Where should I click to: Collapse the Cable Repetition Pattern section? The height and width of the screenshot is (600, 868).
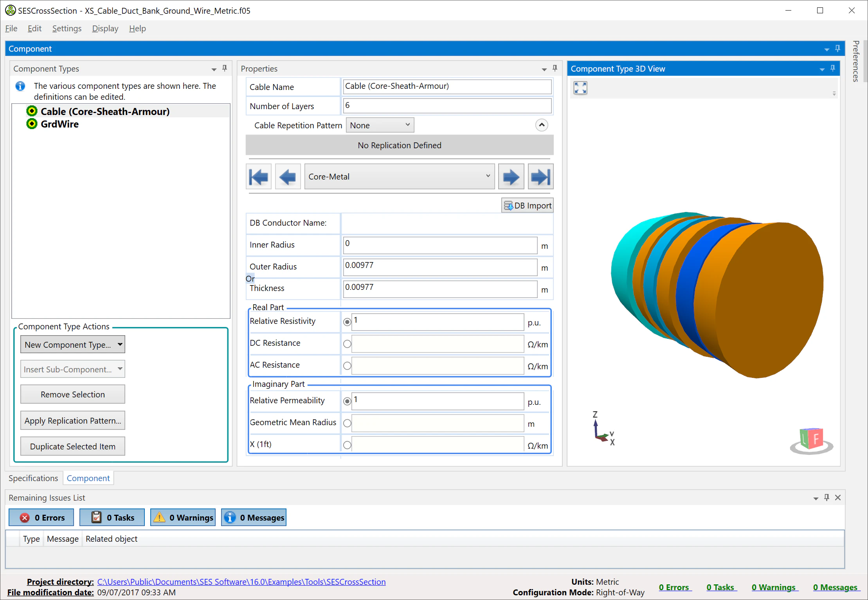[541, 125]
